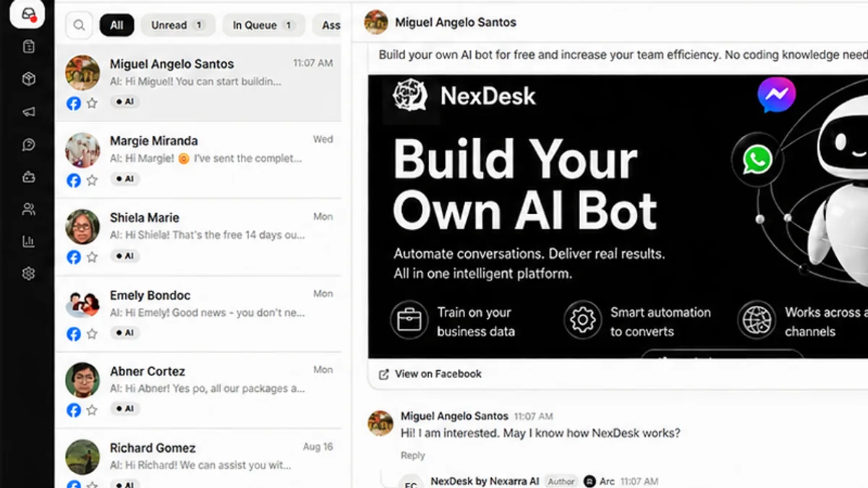Open the clipboard tasks sidebar icon
The width and height of the screenshot is (868, 488).
tap(28, 47)
